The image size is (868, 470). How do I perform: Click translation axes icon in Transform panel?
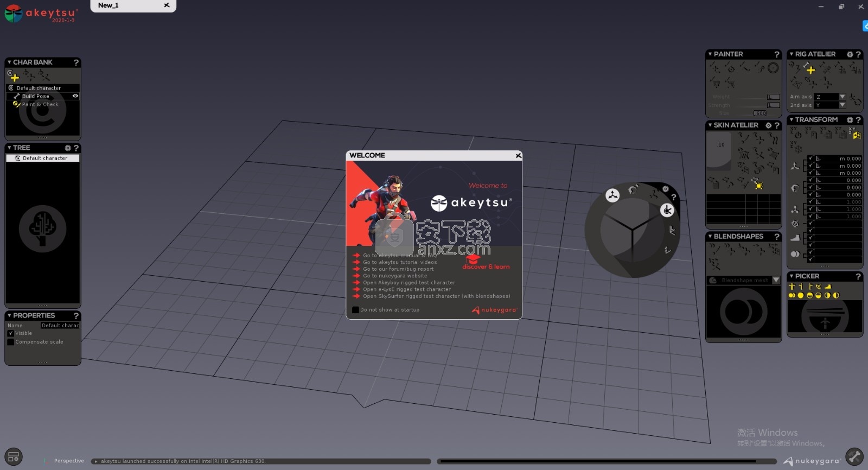[x=795, y=166]
